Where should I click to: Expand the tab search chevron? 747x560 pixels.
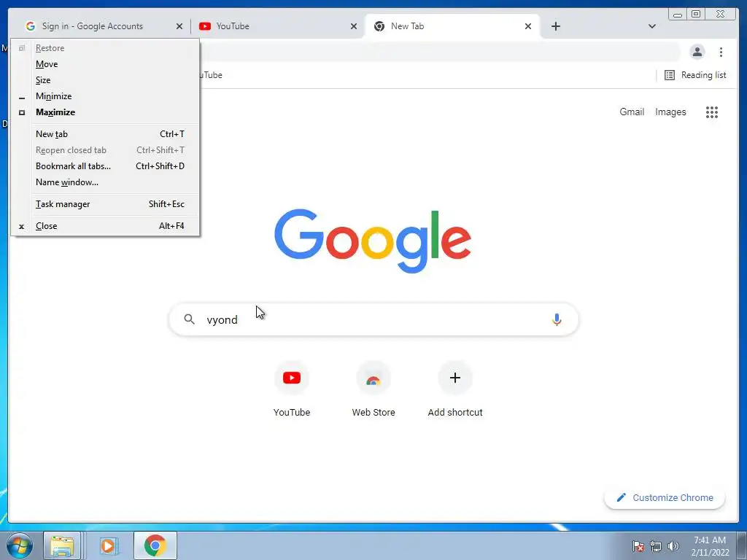652,26
